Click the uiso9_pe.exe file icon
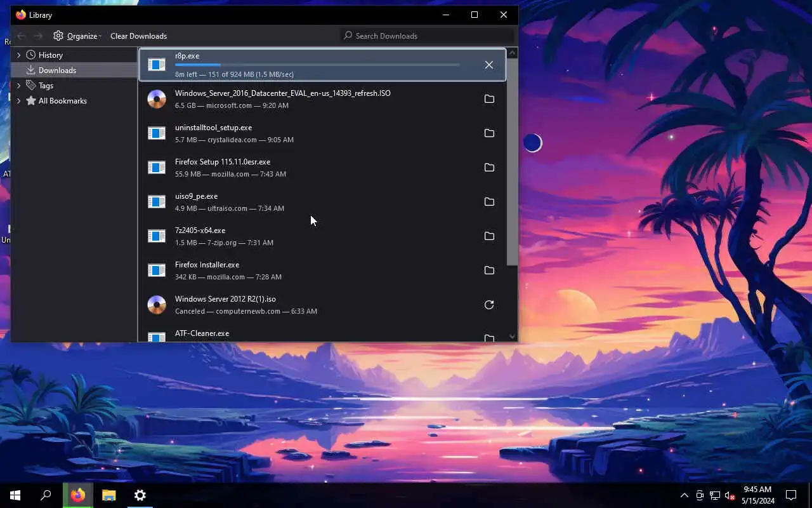 (157, 202)
